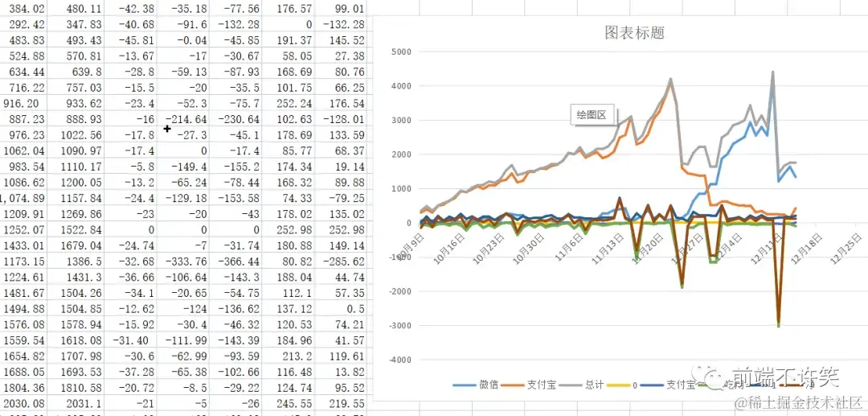Select the cell containing 176.57
Viewport: 868px width, 416px height.
pos(290,8)
